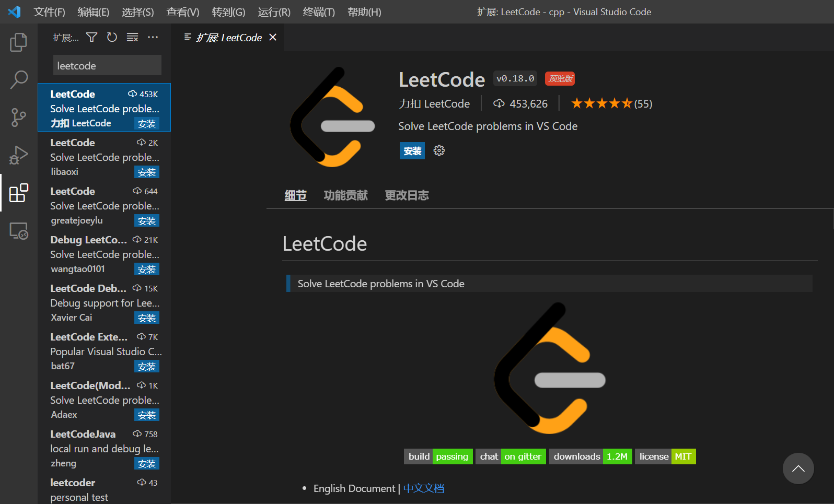Screen dimensions: 834x504
Task: Open the 查看(V) menu
Action: (x=183, y=11)
